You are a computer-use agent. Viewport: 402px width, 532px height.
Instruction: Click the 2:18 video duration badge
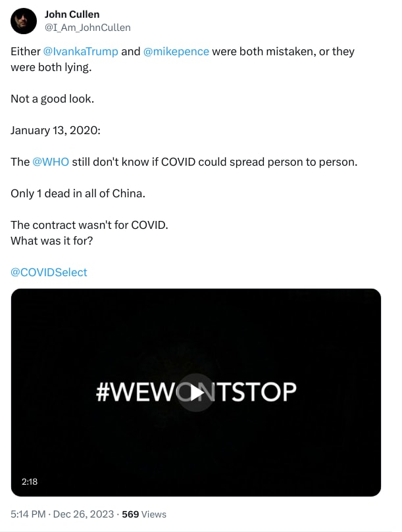[x=30, y=481]
